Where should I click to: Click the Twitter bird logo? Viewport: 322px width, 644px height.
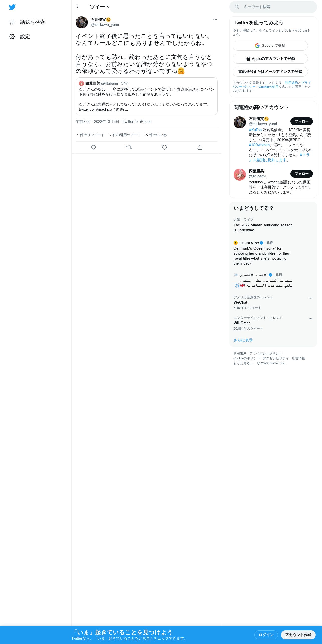pyautogui.click(x=12, y=7)
